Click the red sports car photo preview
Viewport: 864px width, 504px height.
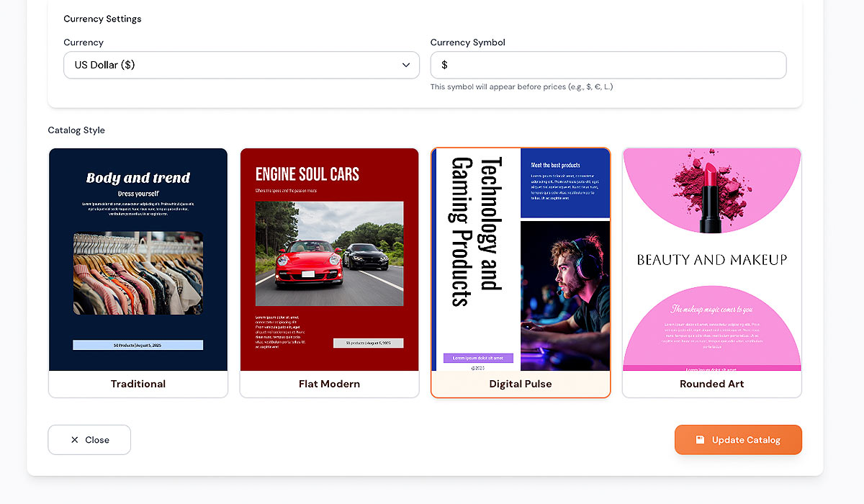tap(329, 253)
